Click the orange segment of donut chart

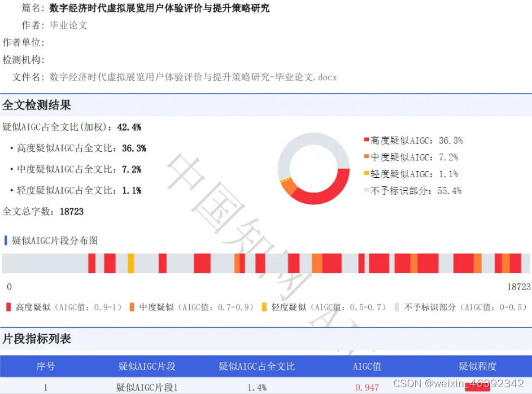coord(289,187)
